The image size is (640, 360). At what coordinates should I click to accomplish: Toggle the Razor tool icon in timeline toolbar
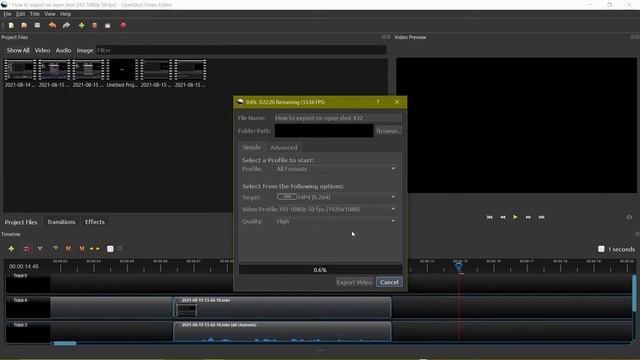point(40,249)
